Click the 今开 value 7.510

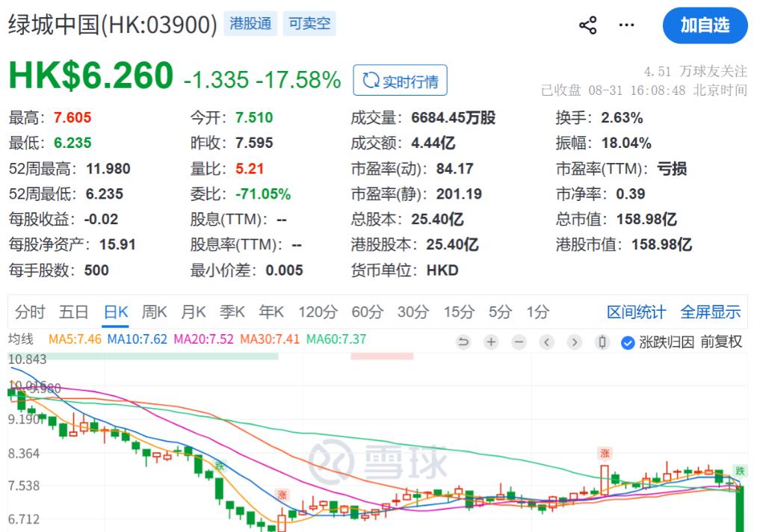click(x=254, y=118)
